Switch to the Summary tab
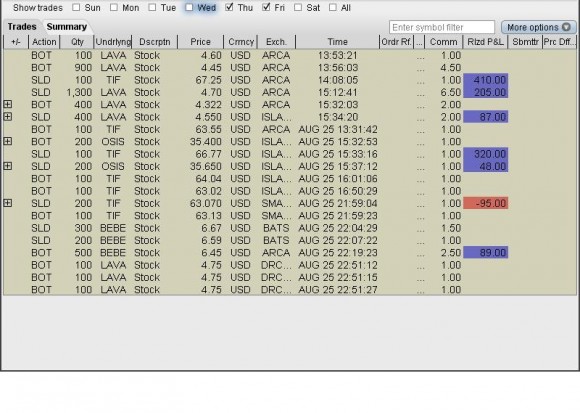This screenshot has width=580, height=413. [67, 27]
